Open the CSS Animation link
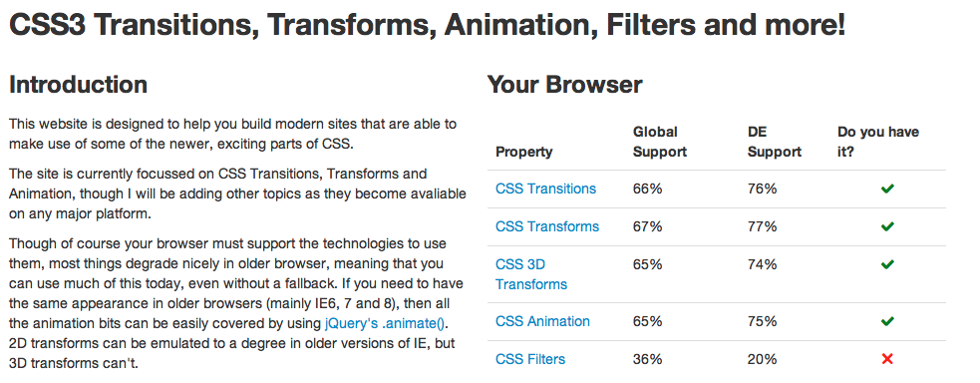The width and height of the screenshot is (980, 383). (542, 322)
